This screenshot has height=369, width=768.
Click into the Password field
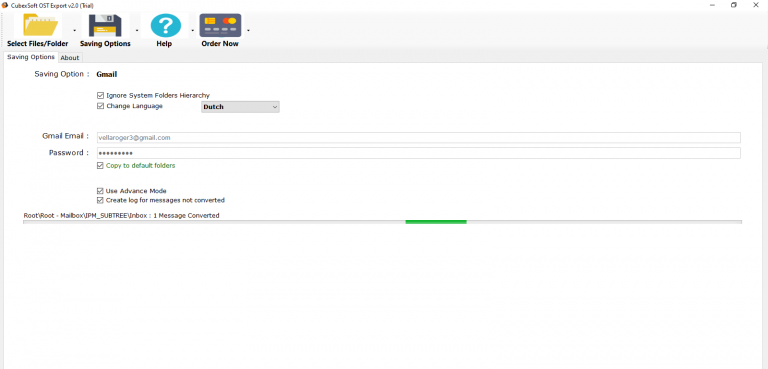(418, 153)
